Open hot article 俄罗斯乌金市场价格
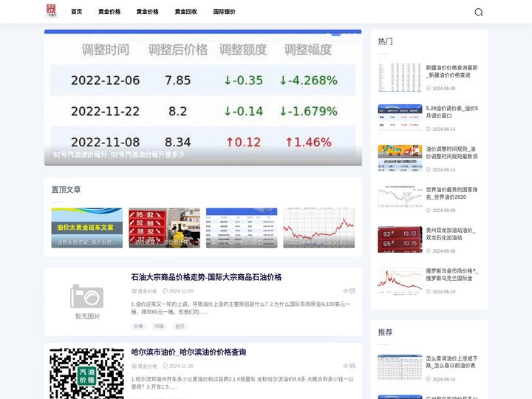The image size is (532, 399). tap(451, 274)
